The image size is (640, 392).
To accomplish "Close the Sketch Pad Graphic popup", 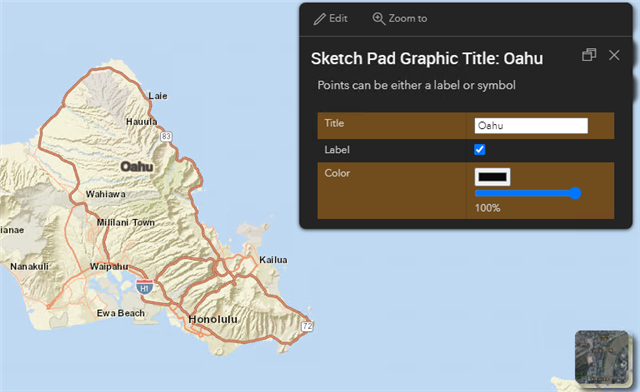I will (614, 55).
